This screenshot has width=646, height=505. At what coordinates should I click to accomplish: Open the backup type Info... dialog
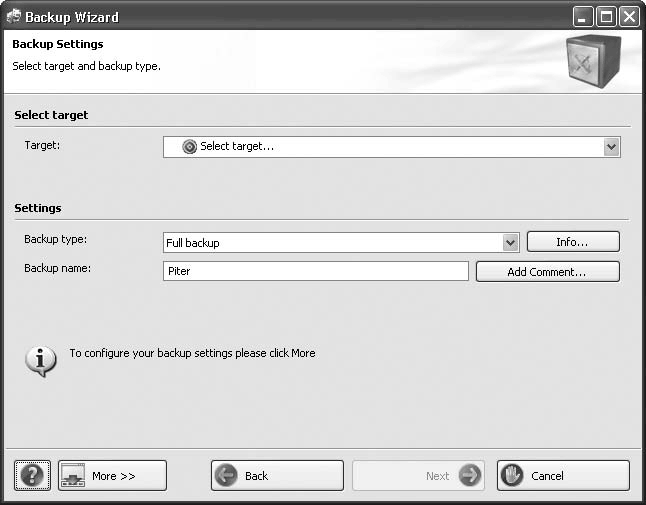click(x=573, y=242)
